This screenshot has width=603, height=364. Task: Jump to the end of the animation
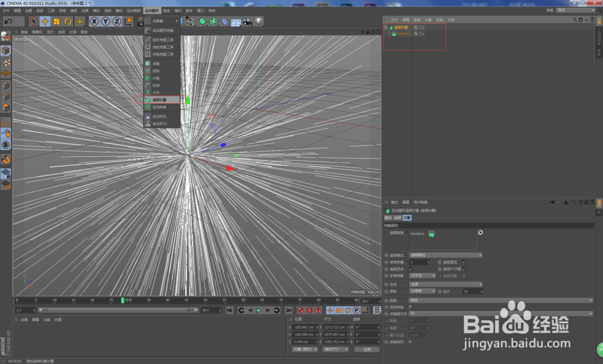[x=289, y=310]
